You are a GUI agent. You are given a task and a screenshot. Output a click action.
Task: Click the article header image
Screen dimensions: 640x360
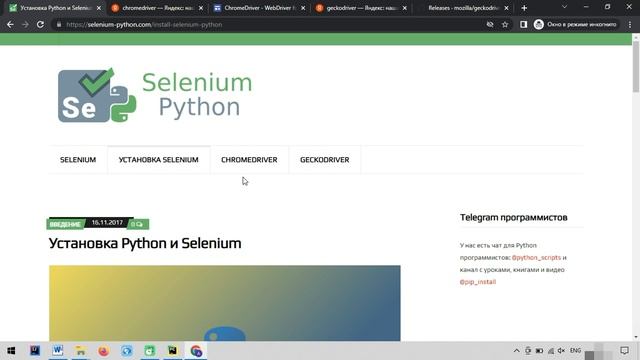[224, 303]
